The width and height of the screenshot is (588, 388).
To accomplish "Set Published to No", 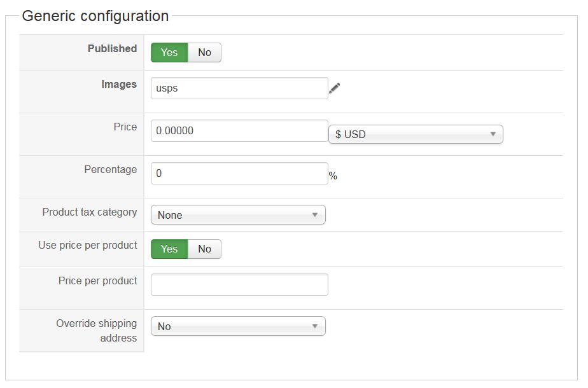I will [x=204, y=53].
